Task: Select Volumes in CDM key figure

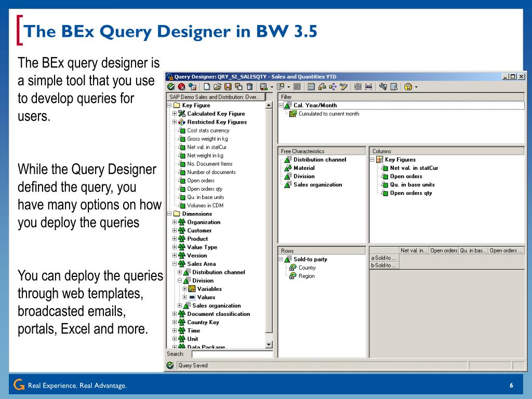Action: (205, 206)
